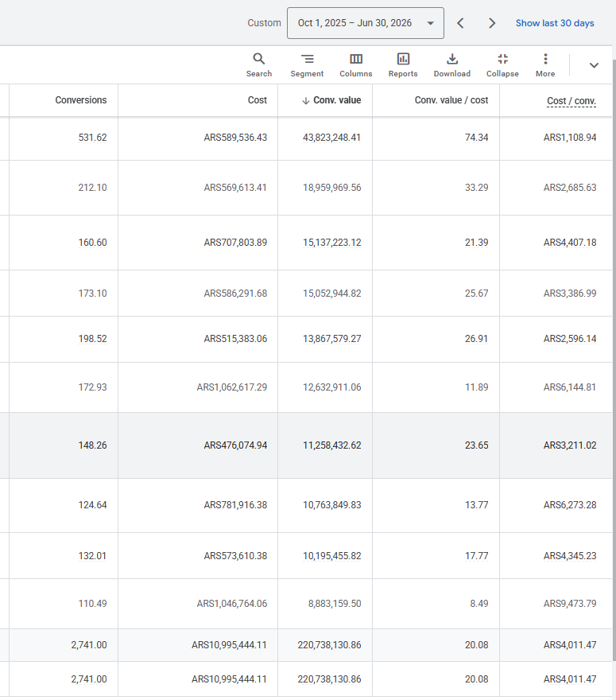Expand the chevron beside More
The image size is (616, 700).
594,65
